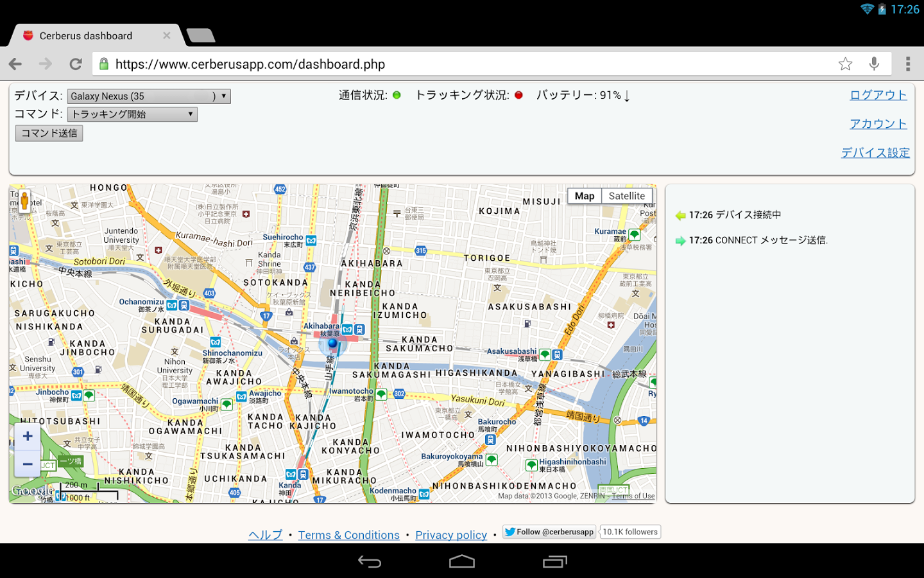The width and height of the screenshot is (924, 578).
Task: Tap the Android home navigation button
Action: click(x=462, y=562)
